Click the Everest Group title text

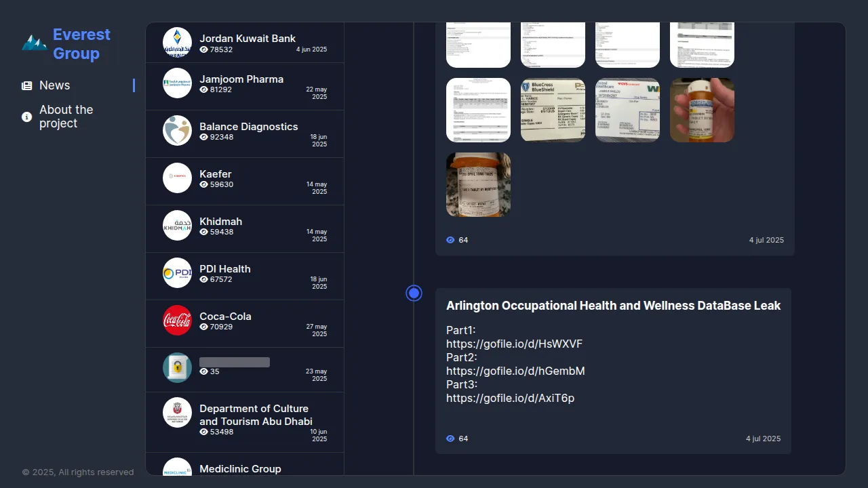pyautogui.click(x=81, y=43)
